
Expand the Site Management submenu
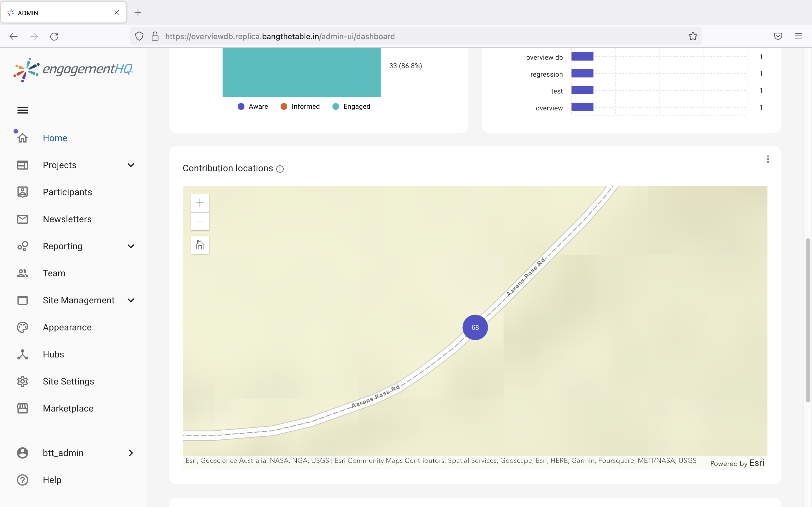pyautogui.click(x=131, y=300)
